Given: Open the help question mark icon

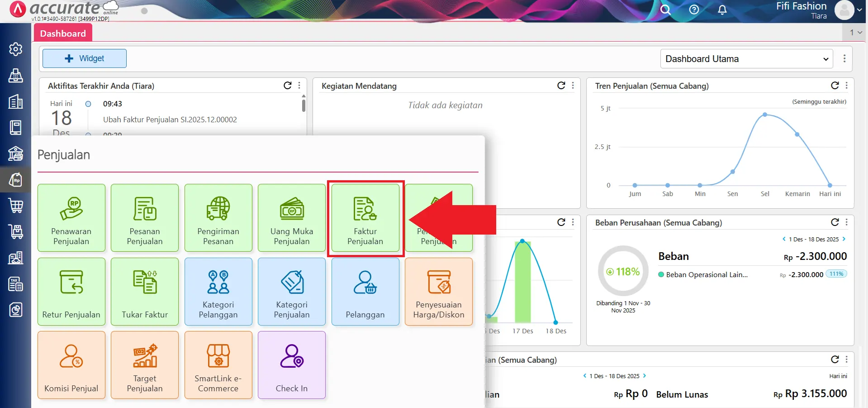Looking at the screenshot, I should point(694,10).
